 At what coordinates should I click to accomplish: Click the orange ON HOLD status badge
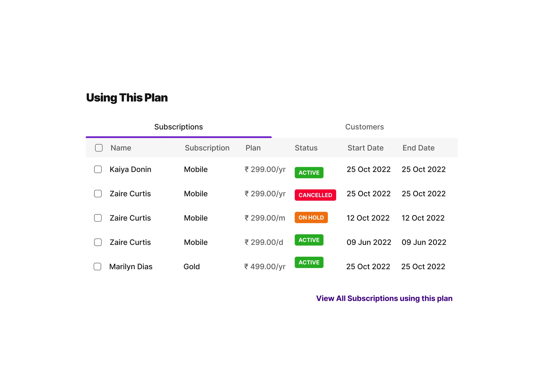[x=311, y=217]
